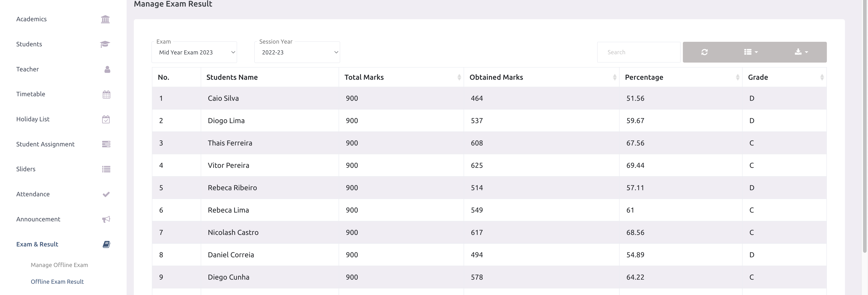Screen dimensions: 868x295
Task: Open the Exam select dropdown
Action: tap(194, 53)
